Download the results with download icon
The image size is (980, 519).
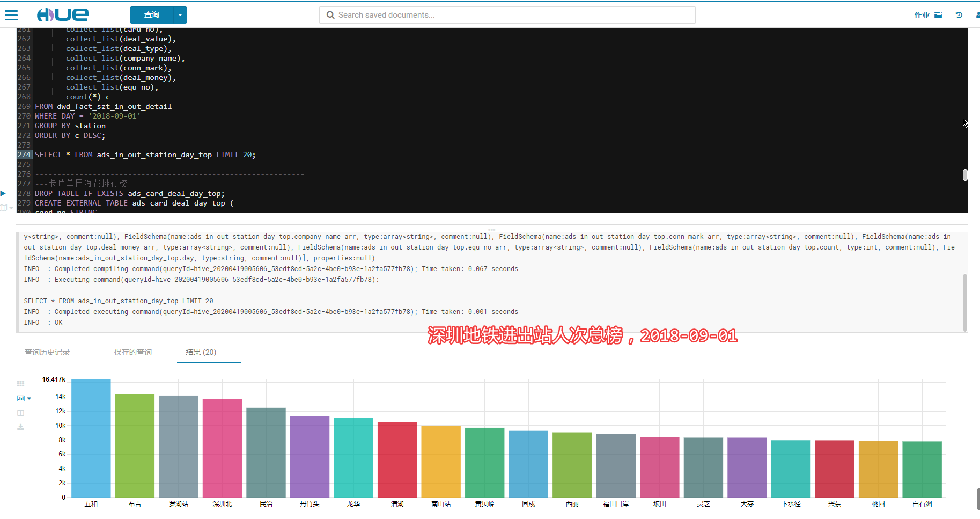point(20,427)
